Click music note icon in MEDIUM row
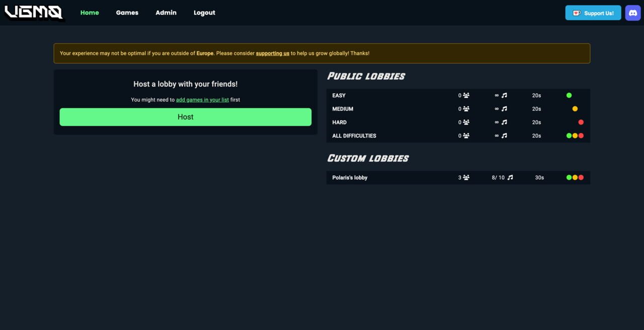Image resolution: width=644 pixels, height=330 pixels. (504, 109)
